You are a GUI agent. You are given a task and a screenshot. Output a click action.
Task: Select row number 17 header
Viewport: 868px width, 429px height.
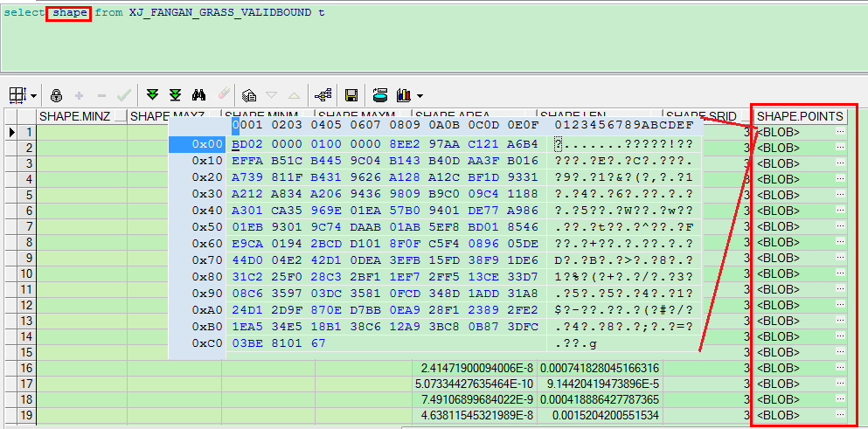(x=27, y=384)
